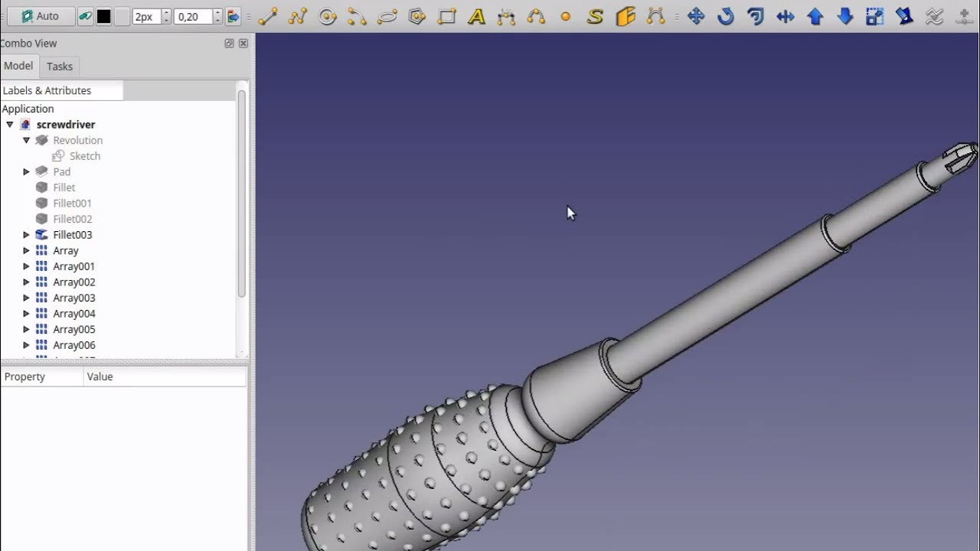
Task: Select the Array004 label in the tree
Action: click(x=74, y=314)
